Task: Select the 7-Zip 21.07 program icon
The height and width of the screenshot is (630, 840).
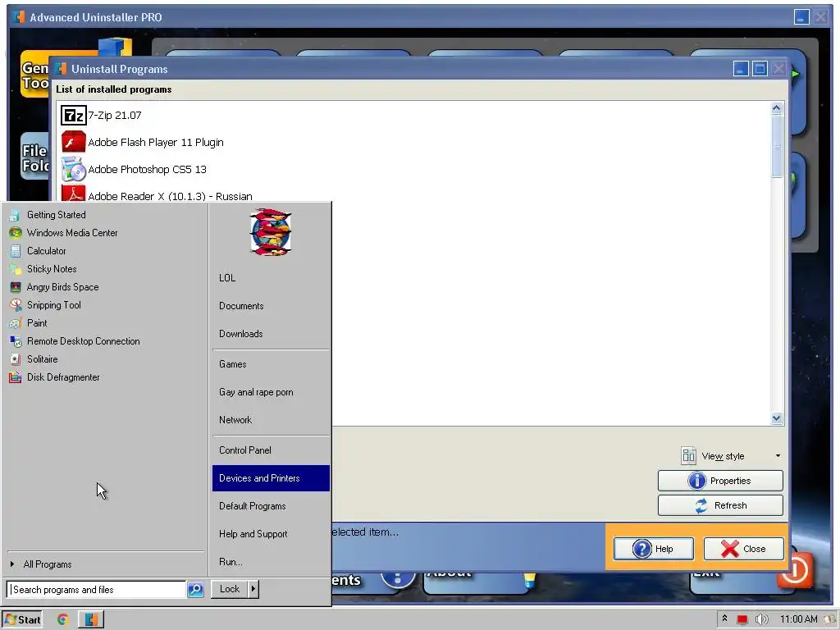Action: point(73,115)
